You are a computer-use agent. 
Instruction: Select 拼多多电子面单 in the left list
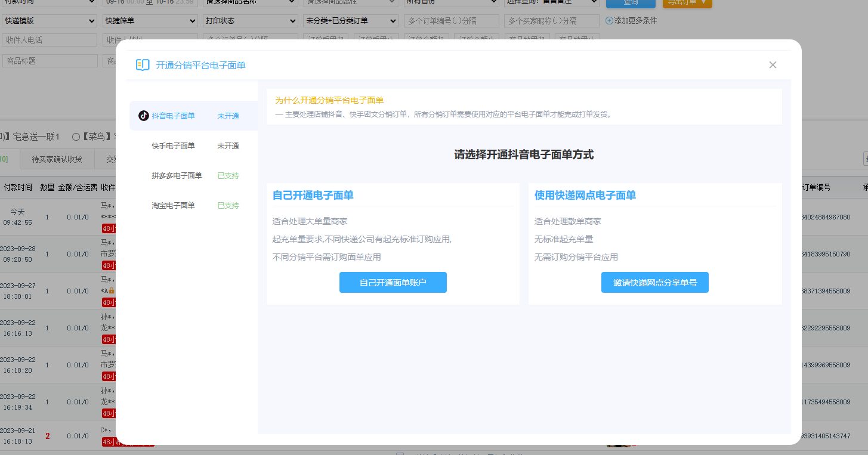193,175
